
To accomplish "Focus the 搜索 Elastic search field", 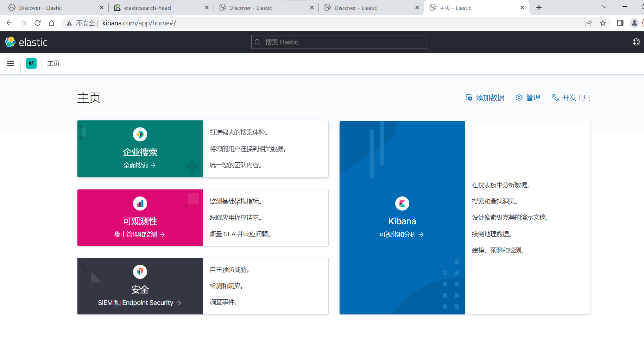I will click(339, 42).
